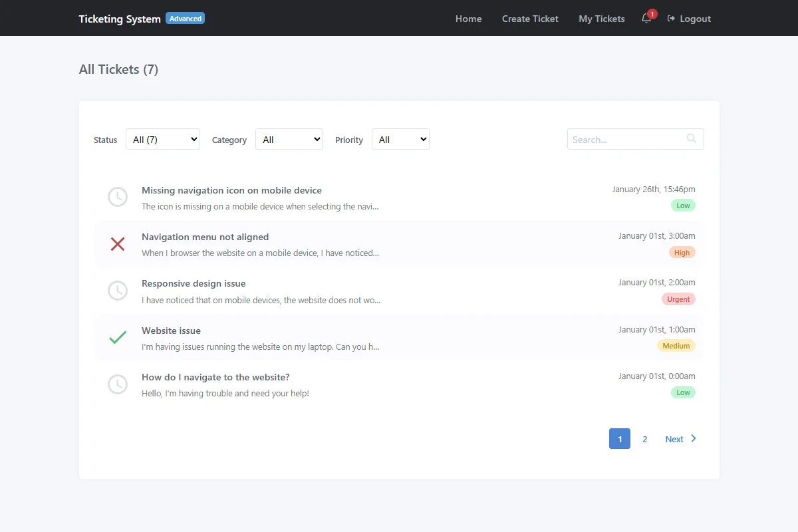Click description 'Hello, I'm having trouble'
Viewport: 798px width, 532px height.
point(225,393)
